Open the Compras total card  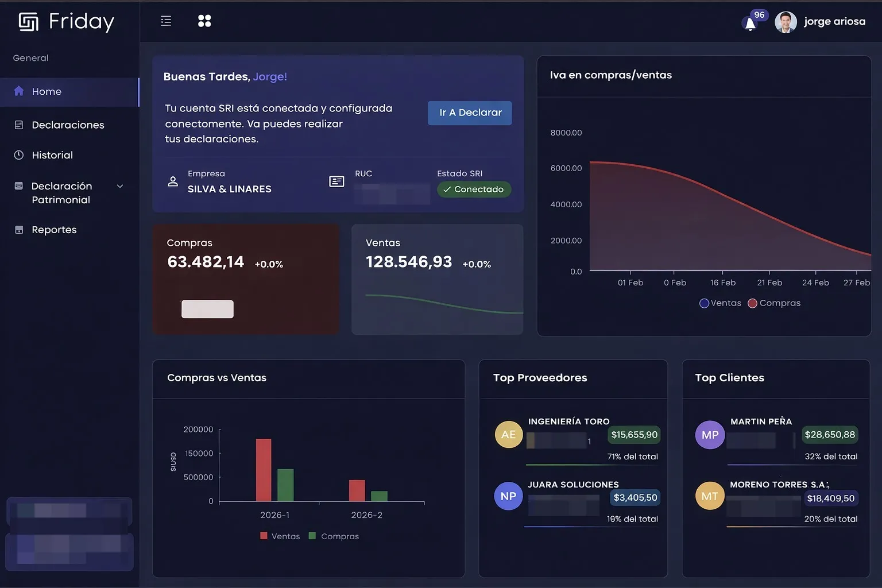tap(246, 279)
